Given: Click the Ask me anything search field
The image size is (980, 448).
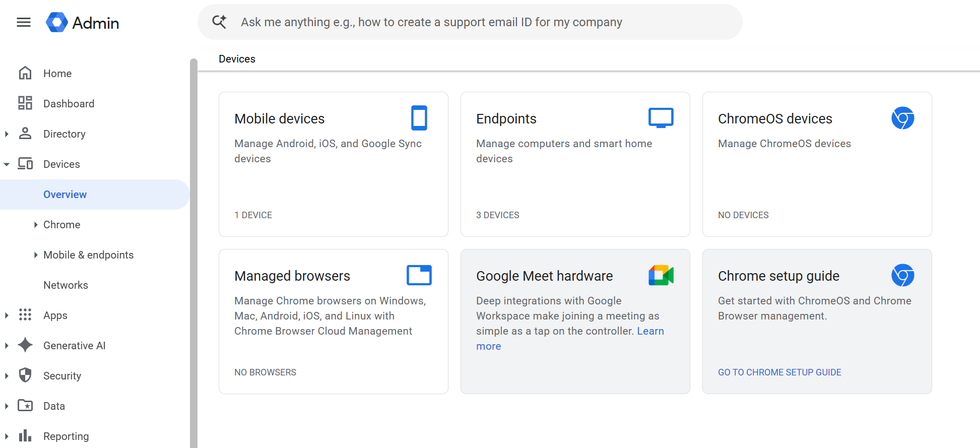Looking at the screenshot, I should (x=470, y=22).
